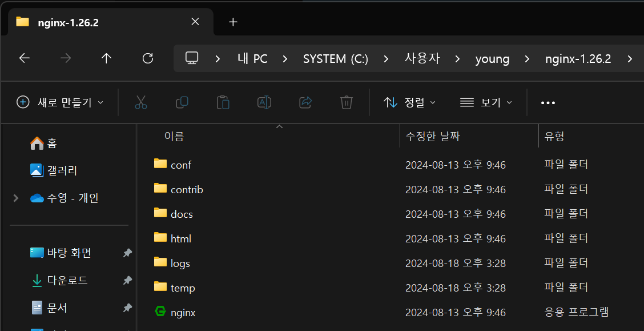The width and height of the screenshot is (644, 331).
Task: Click the conf folder icon
Action: (160, 163)
